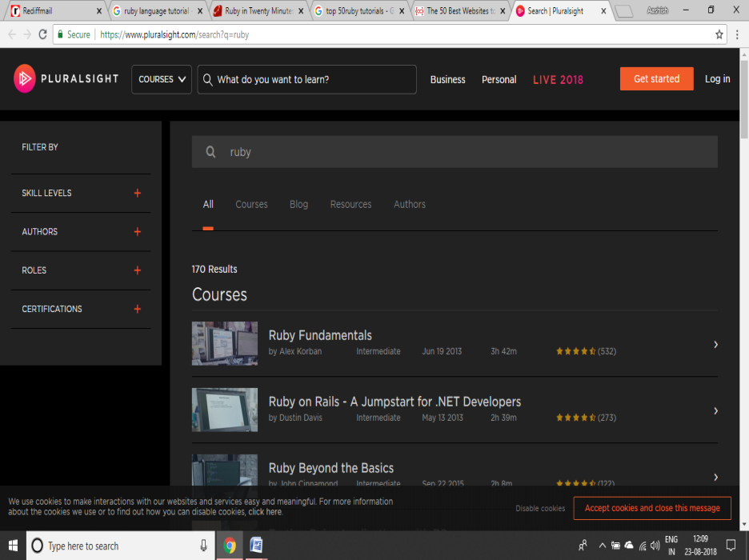The width and height of the screenshot is (749, 560).
Task: Click the chevron arrow for Ruby on Rails Jumpstart
Action: point(715,410)
